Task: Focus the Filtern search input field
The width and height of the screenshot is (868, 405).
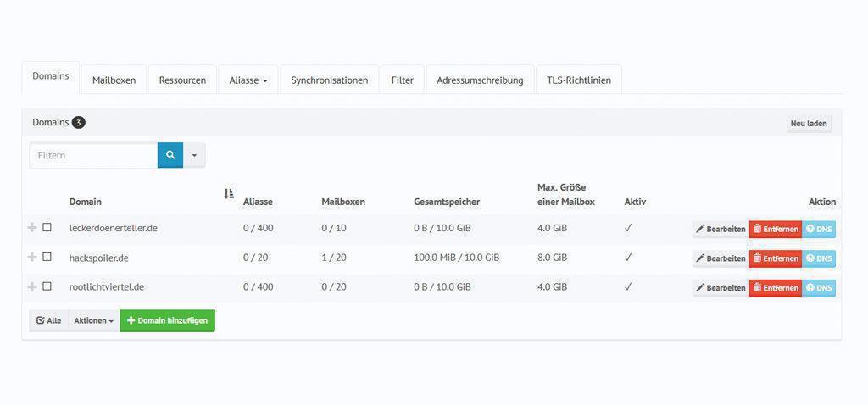Action: coord(93,155)
